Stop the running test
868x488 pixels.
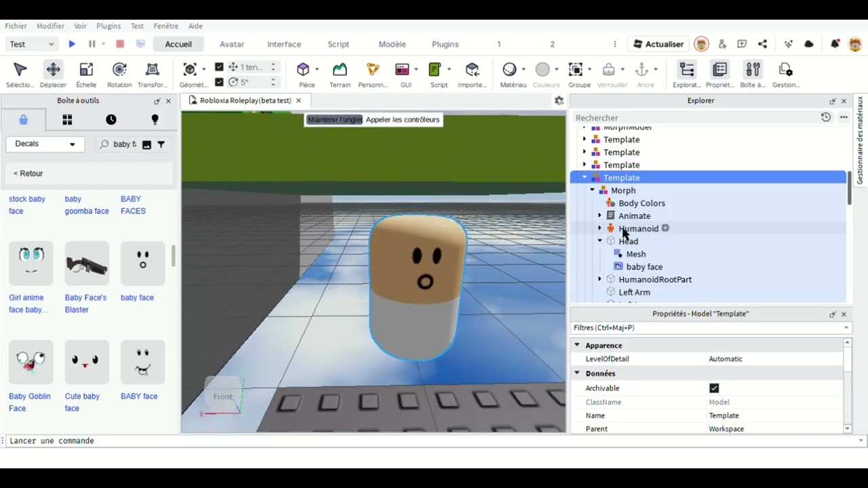click(120, 44)
